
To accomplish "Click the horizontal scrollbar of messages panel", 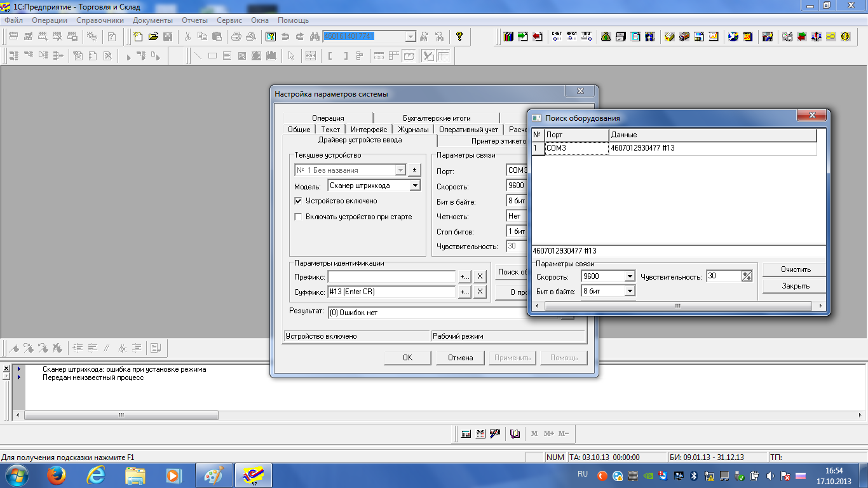I will click(120, 415).
